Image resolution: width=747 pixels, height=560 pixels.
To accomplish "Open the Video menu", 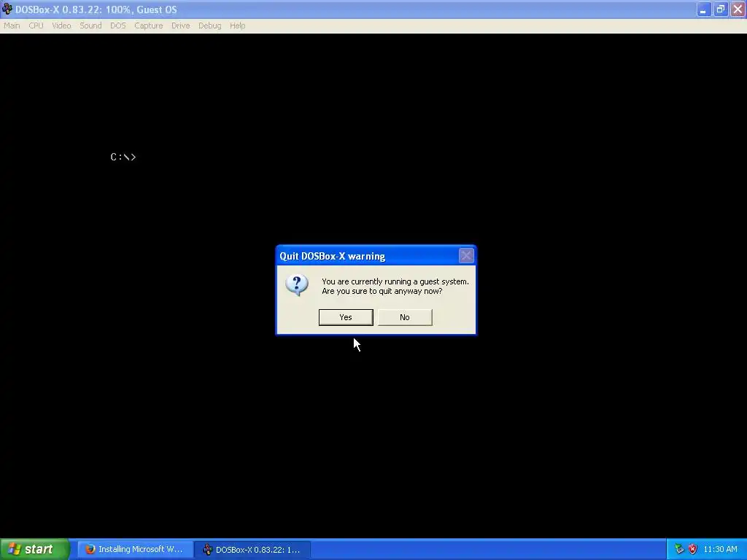I will [61, 26].
